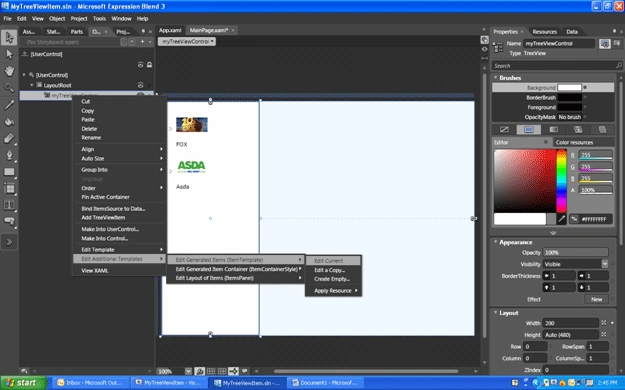Select the Grid layout panel tool

pos(9,188)
